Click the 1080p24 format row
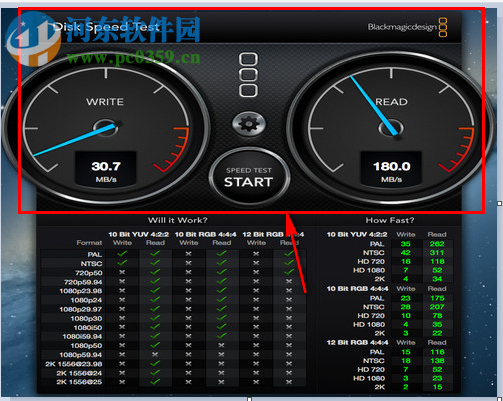This screenshot has width=503, height=401. pos(173,300)
